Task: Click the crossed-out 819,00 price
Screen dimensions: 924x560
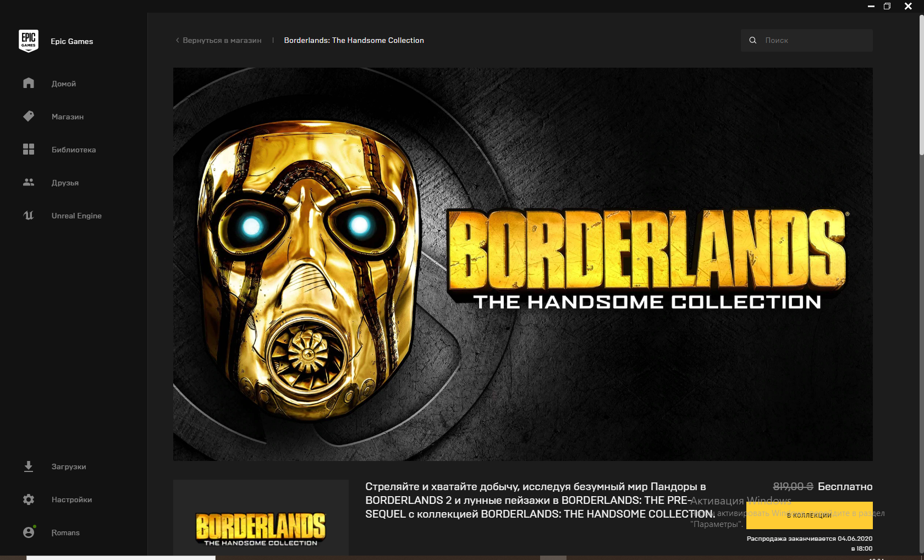Action: 793,486
